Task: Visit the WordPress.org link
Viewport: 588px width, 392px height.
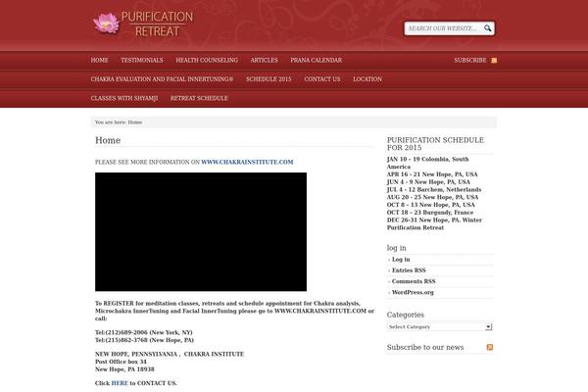Action: (413, 292)
